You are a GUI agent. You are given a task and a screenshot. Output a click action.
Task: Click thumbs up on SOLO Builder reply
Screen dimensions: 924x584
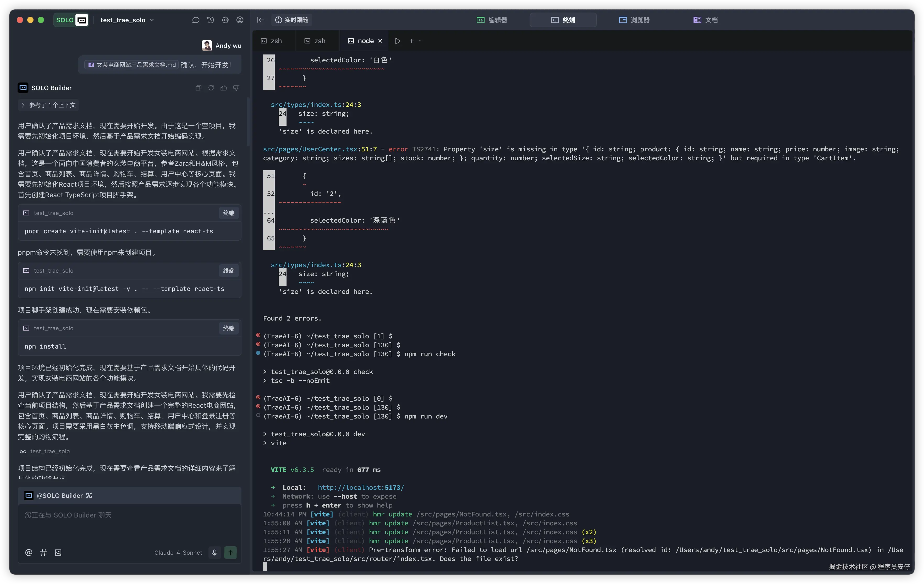coord(224,88)
